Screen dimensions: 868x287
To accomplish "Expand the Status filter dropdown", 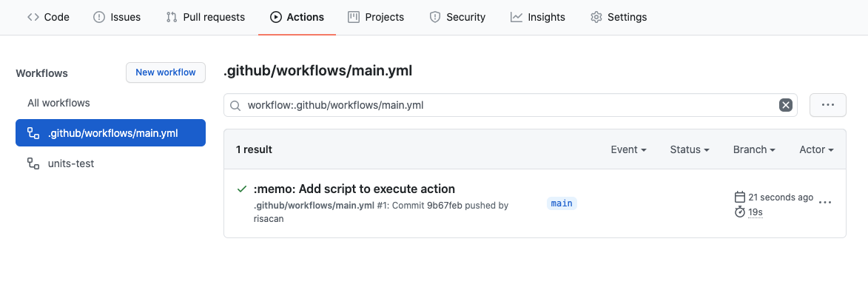I will pos(690,149).
